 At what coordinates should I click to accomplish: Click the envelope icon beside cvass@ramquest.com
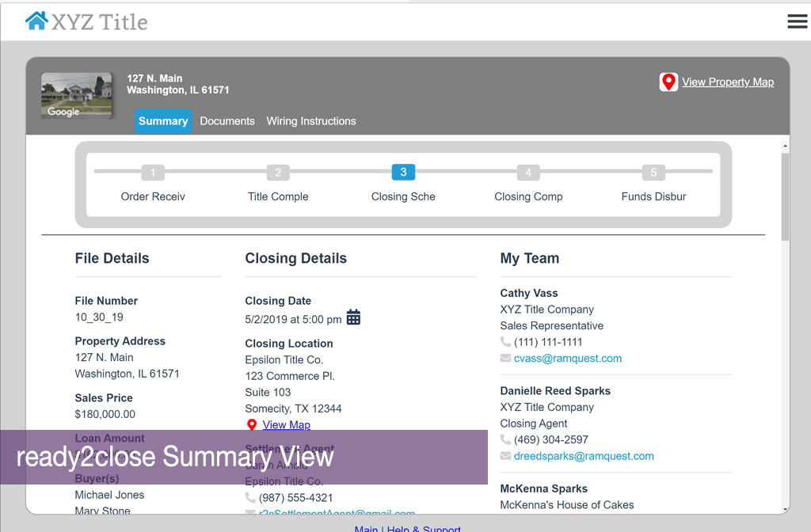[505, 359]
